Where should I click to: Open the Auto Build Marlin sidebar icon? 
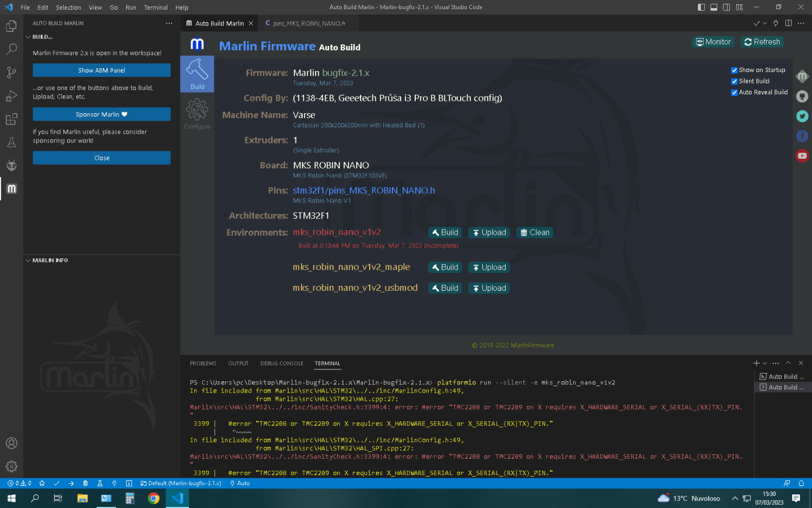tap(11, 188)
